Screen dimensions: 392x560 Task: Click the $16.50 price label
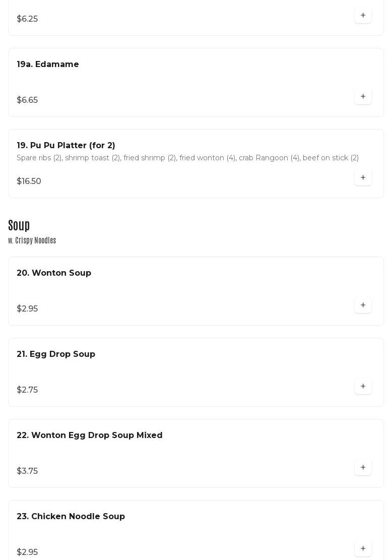click(29, 181)
